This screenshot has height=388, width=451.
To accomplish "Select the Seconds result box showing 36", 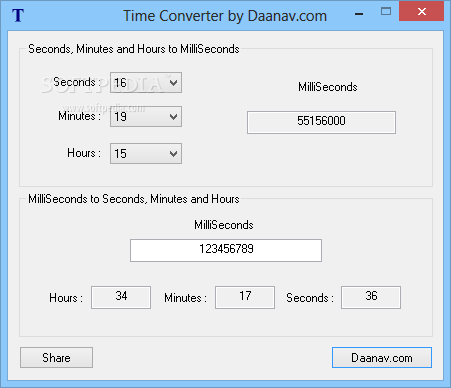I will coord(371,297).
